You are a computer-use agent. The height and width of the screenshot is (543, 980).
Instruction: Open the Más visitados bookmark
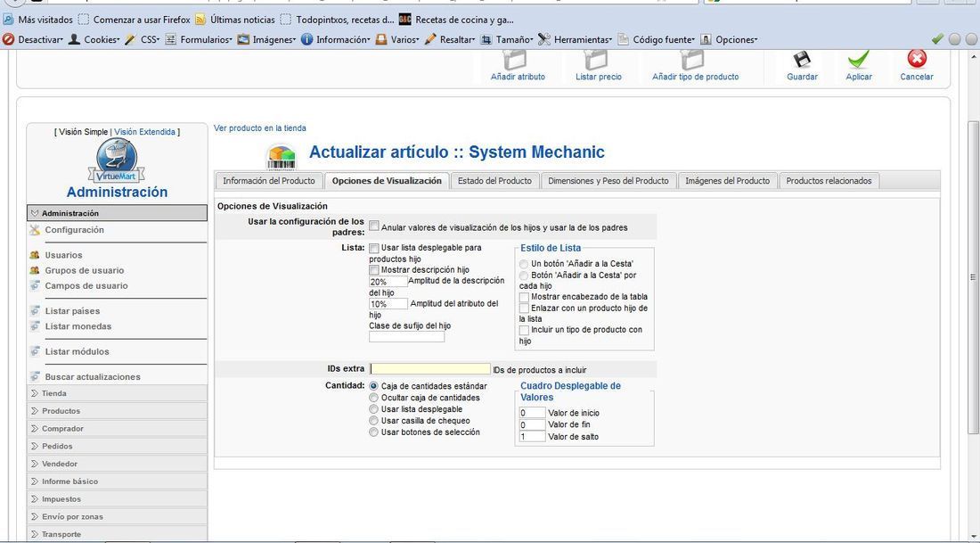(38, 20)
